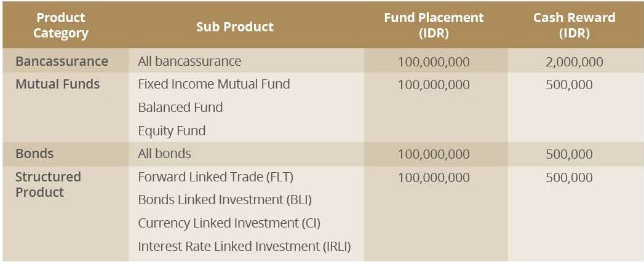Click the 2,000,000 cash reward value
Viewport: 644px width, 262px height.
(574, 62)
